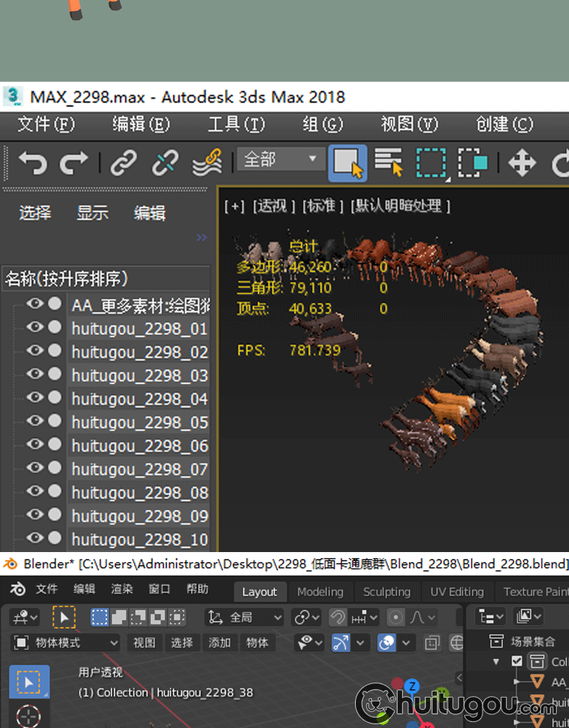This screenshot has width=569, height=728.
Task: Click the white dot icon for huitugou_2298_04
Action: 55,397
